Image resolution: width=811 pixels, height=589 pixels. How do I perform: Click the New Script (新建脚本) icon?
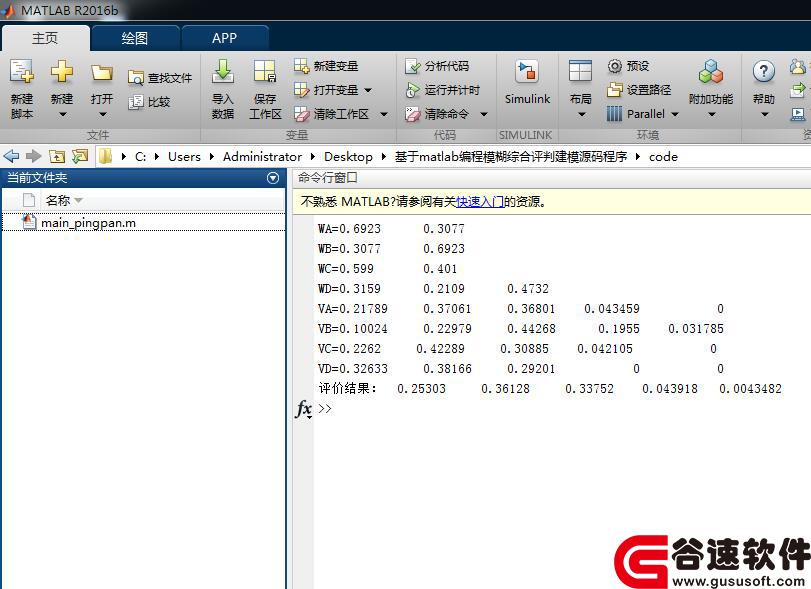[22, 71]
